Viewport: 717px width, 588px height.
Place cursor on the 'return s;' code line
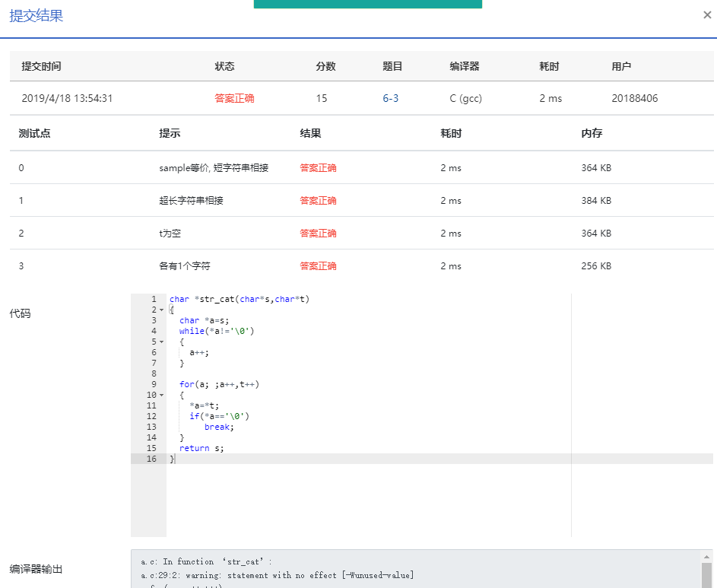point(201,449)
